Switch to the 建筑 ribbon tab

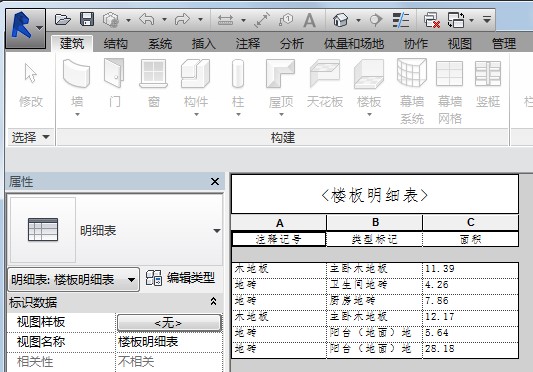72,44
